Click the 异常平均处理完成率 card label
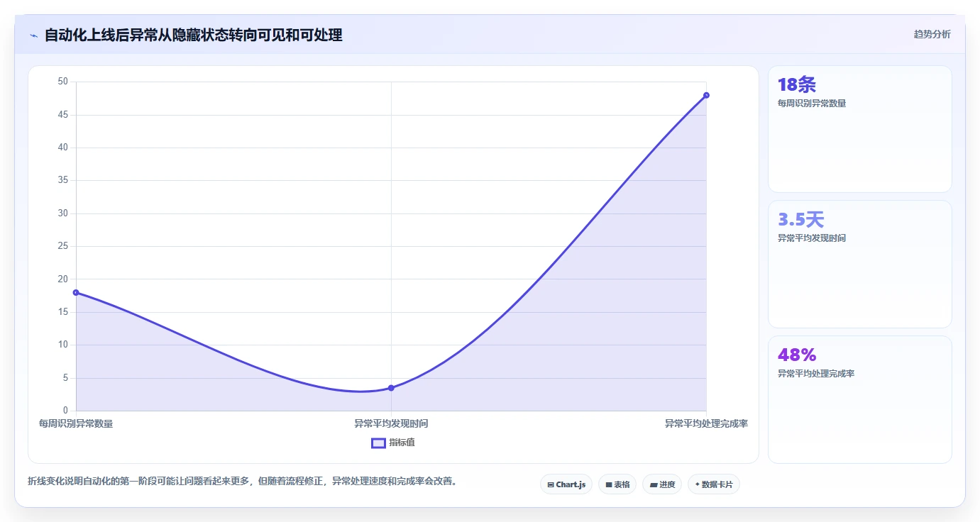This screenshot has width=980, height=522. click(x=816, y=374)
